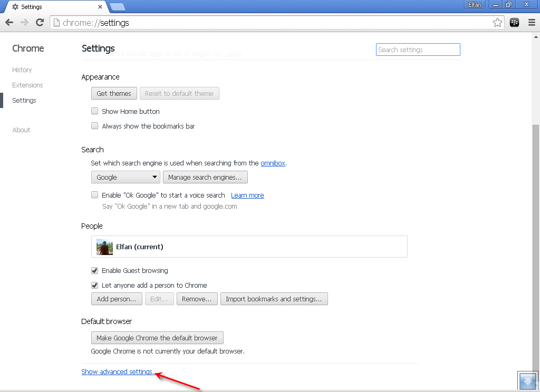This screenshot has height=392, width=540.
Task: Open the omnibox help link
Action: (273, 163)
